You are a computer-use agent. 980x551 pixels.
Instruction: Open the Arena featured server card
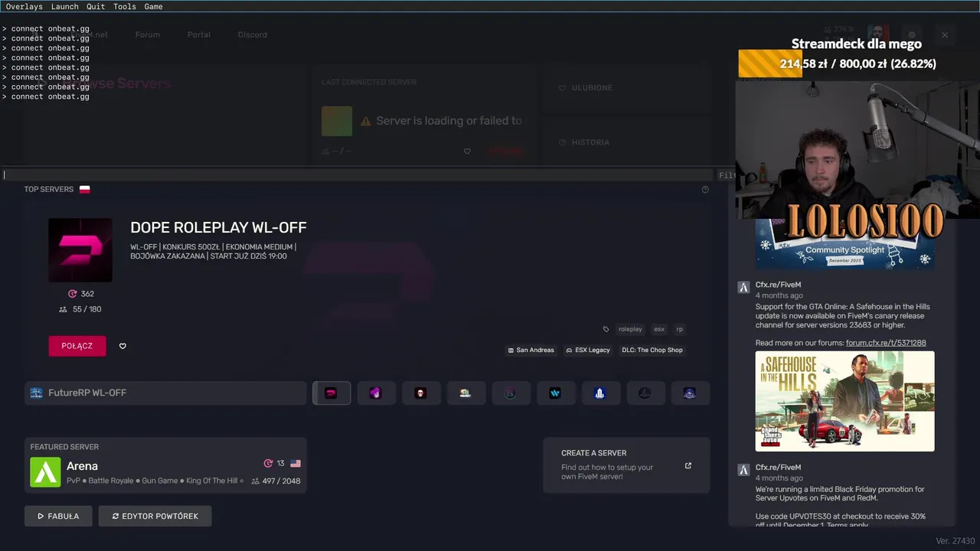pos(165,465)
